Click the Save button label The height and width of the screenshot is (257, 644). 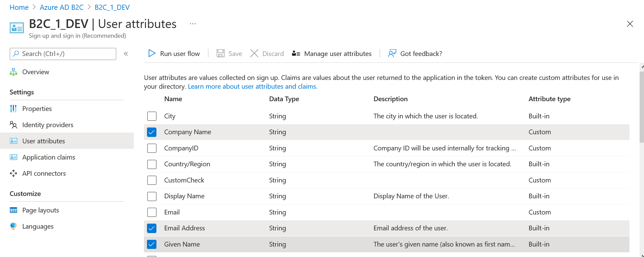[235, 54]
